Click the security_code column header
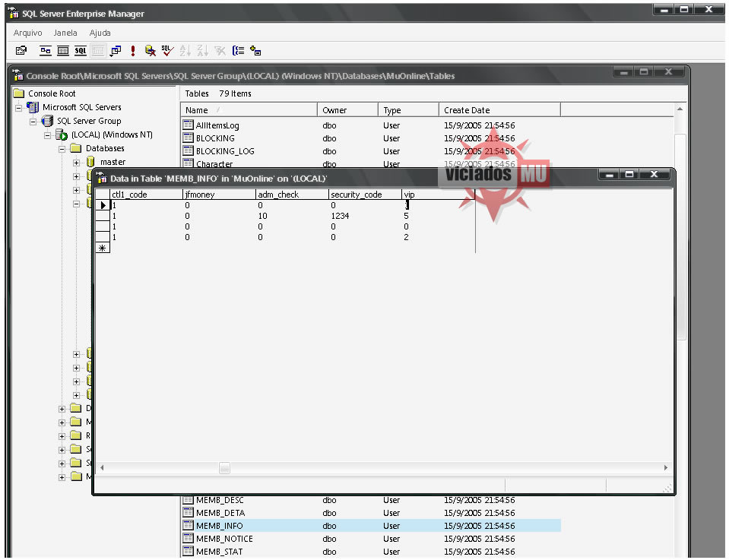The height and width of the screenshot is (560, 729). click(x=365, y=195)
